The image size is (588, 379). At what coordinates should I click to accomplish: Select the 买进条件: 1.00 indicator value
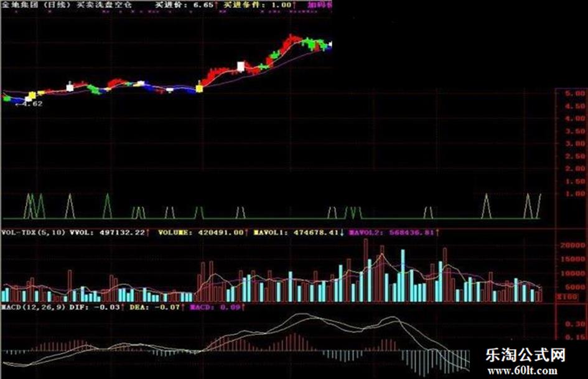click(258, 5)
